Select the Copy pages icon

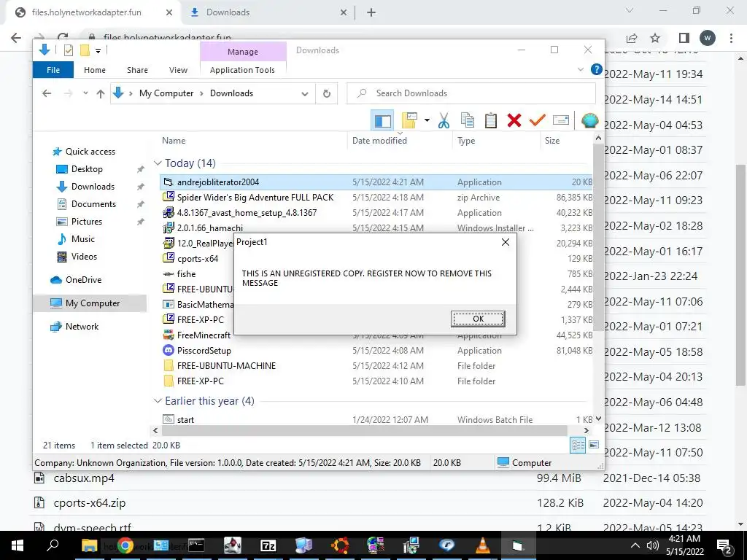coord(468,120)
